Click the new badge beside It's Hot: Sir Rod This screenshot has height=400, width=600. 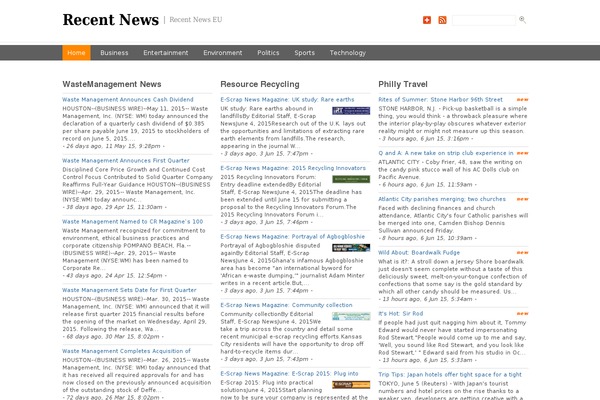522,313
